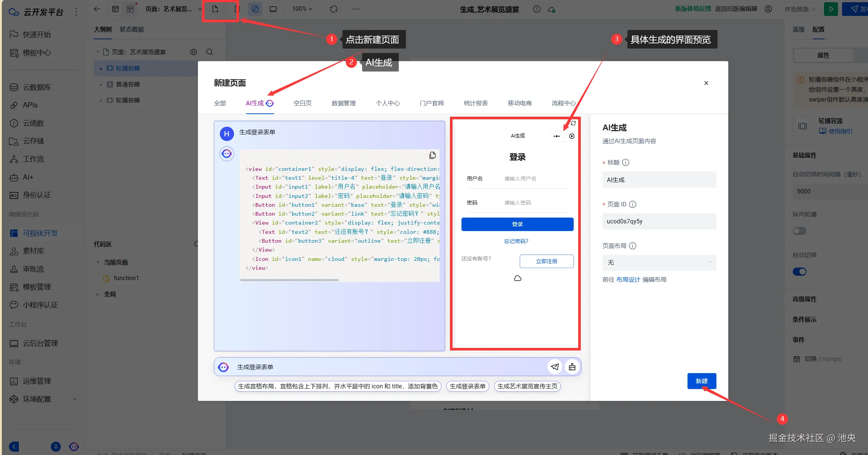Copy the generated code with copy icon
The width and height of the screenshot is (868, 455).
click(432, 155)
